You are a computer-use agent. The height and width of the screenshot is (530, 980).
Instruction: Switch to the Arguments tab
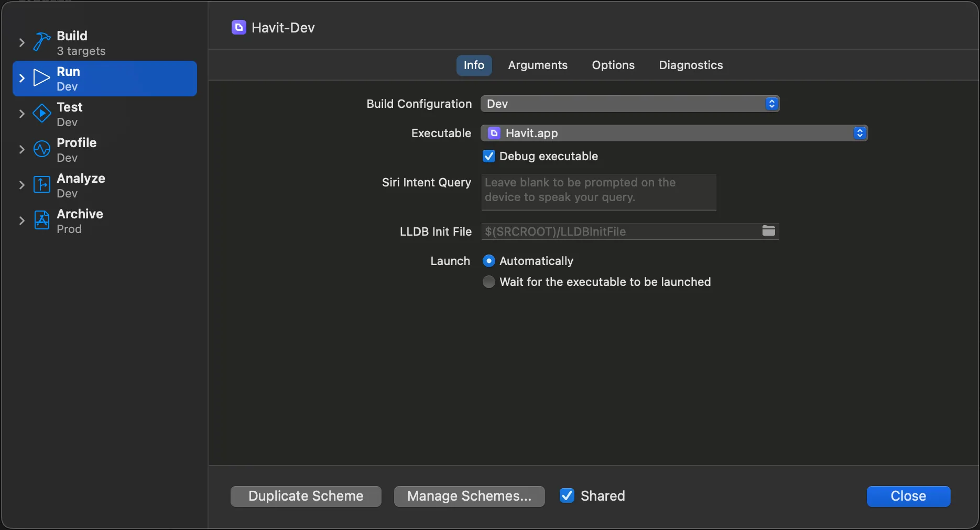click(x=538, y=65)
